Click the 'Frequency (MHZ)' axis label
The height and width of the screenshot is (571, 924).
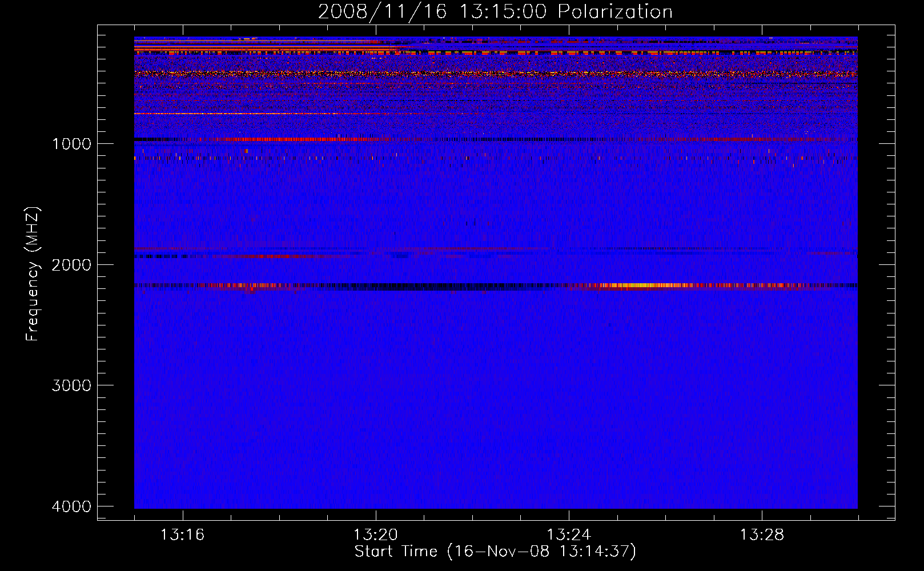click(x=33, y=274)
